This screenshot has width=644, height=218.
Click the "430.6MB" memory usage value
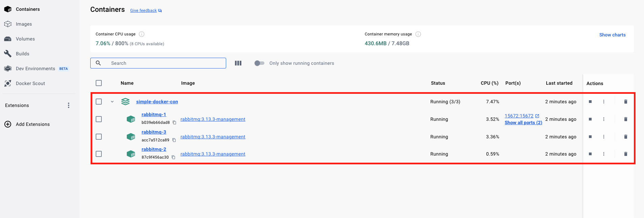pyautogui.click(x=376, y=44)
